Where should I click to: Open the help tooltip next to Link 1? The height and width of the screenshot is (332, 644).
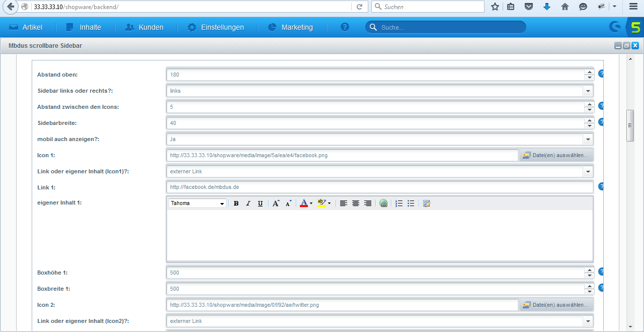[602, 186]
